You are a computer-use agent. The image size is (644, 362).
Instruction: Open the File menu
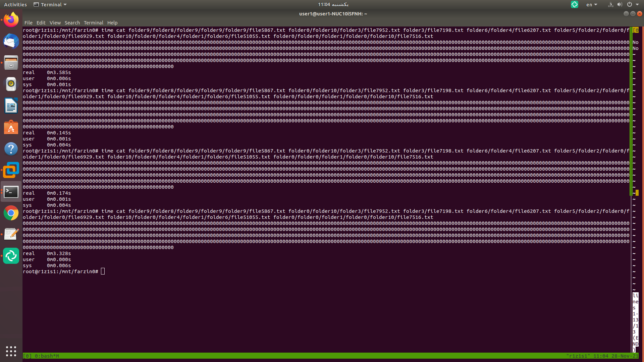[28, 23]
